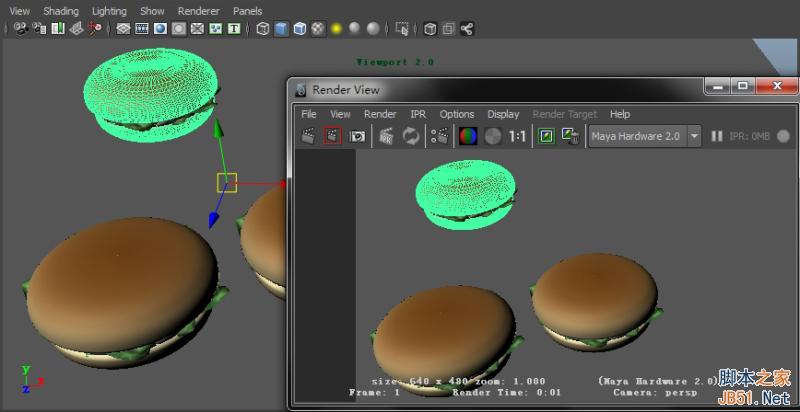The image size is (800, 412).
Task: Click the 'Frame: 1' text
Action: click(374, 393)
